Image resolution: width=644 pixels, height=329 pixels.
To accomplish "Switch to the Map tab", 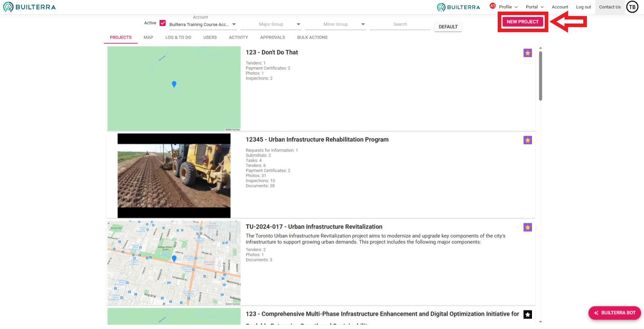I will 149,38.
